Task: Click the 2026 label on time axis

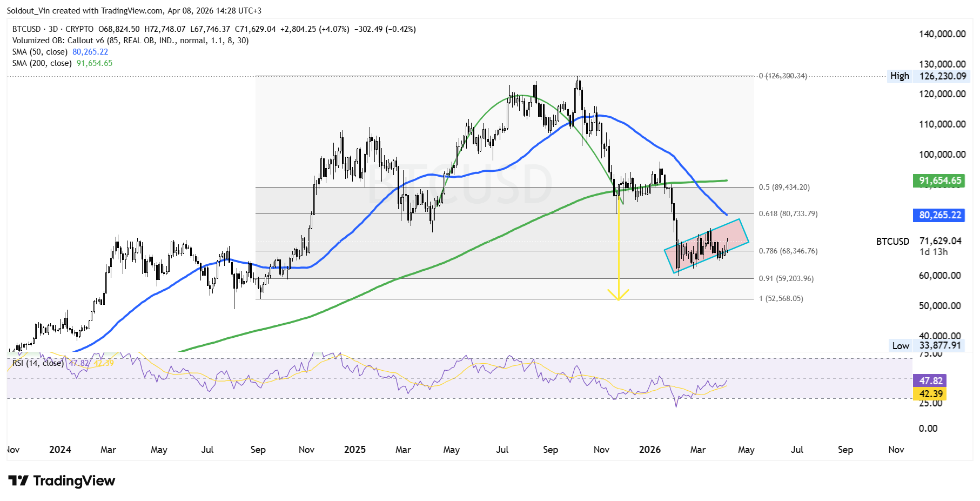Action: (x=649, y=450)
